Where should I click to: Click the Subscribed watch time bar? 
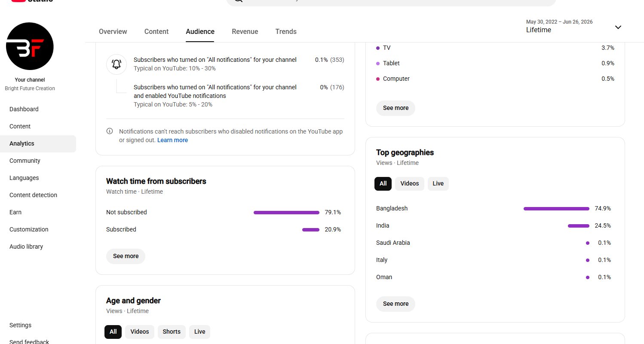tap(311, 230)
